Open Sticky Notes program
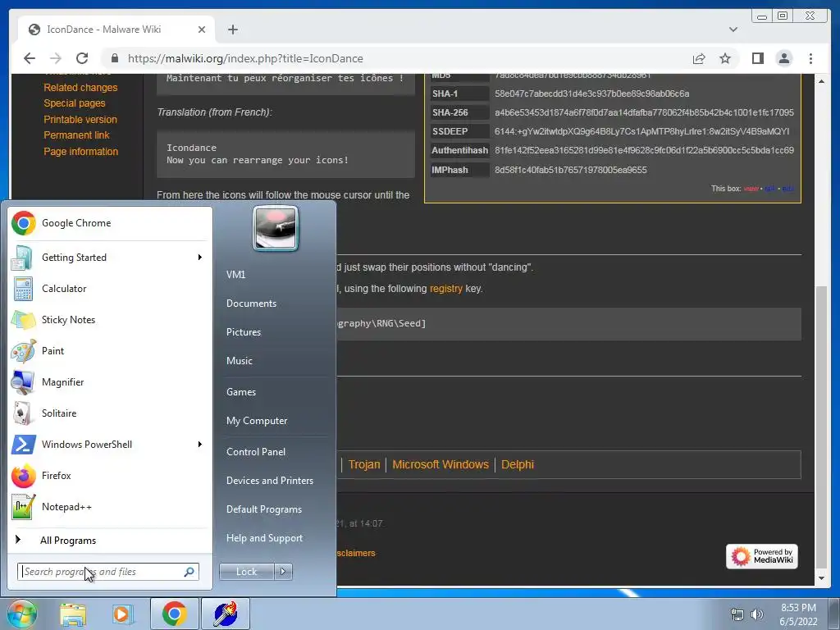Screen dimensions: 840x630 109,320
